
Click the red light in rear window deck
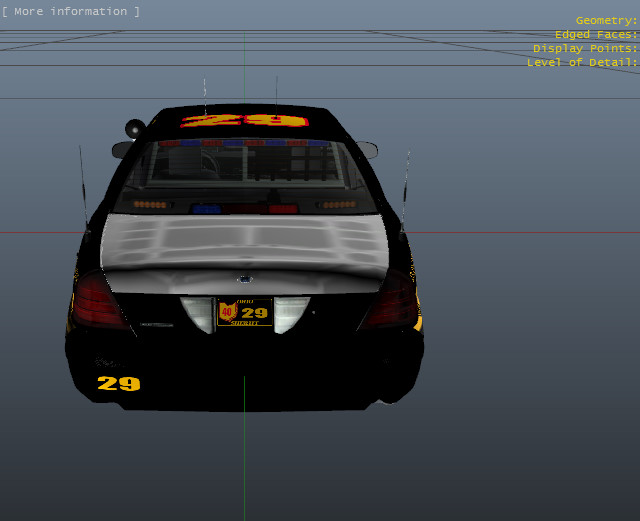pyautogui.click(x=282, y=209)
